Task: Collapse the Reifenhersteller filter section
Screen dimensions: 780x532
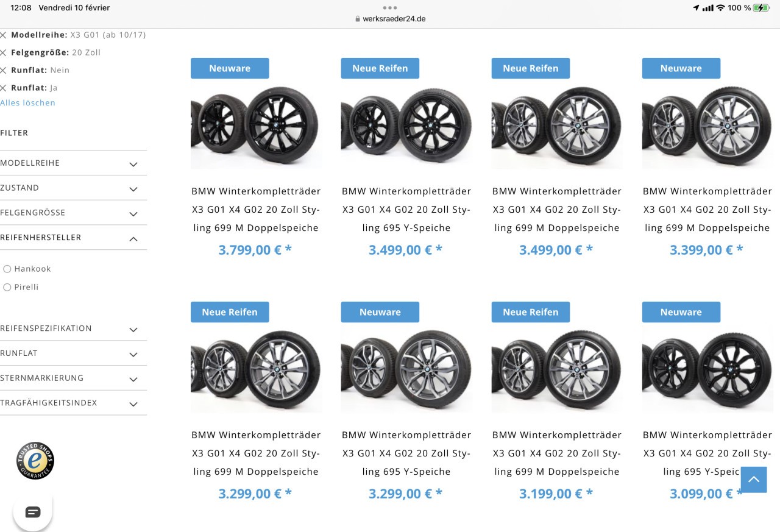Action: tap(73, 238)
